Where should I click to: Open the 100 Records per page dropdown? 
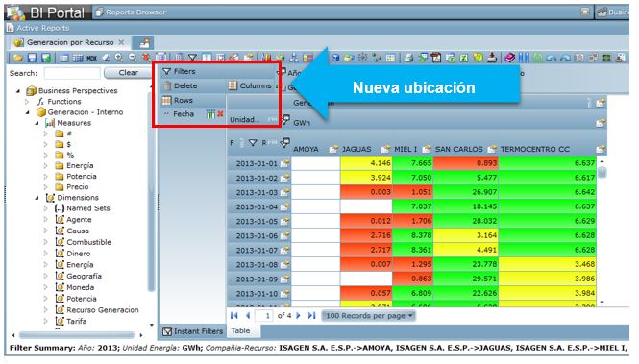(x=368, y=316)
